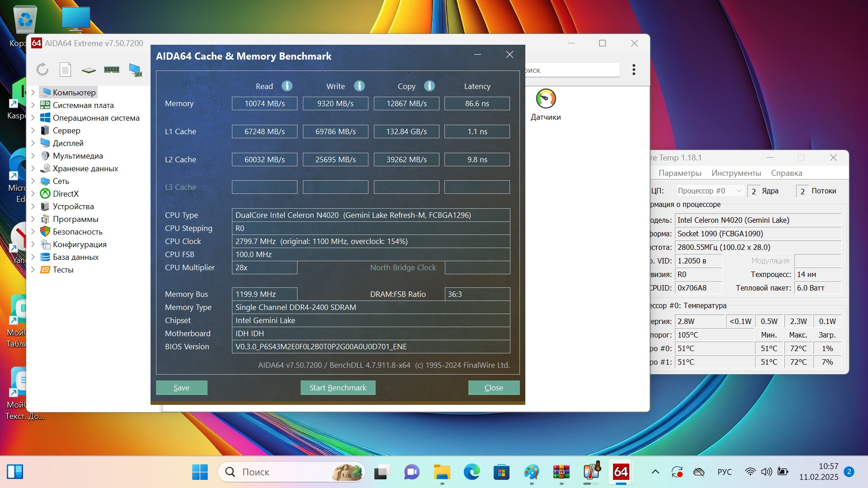Viewport: 868px width, 488px height.
Task: Open the Датчики sensor icon
Action: coord(546,105)
